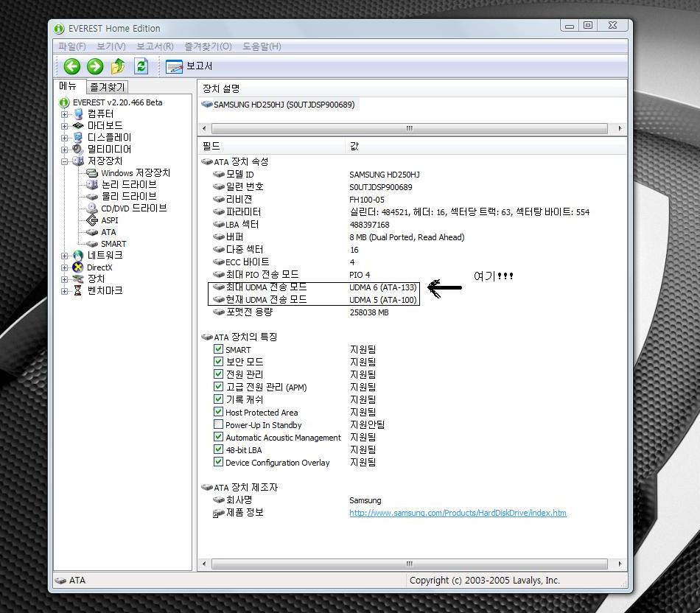Click the Refresh toolbar icon
This screenshot has height=613, width=700.
(x=141, y=66)
